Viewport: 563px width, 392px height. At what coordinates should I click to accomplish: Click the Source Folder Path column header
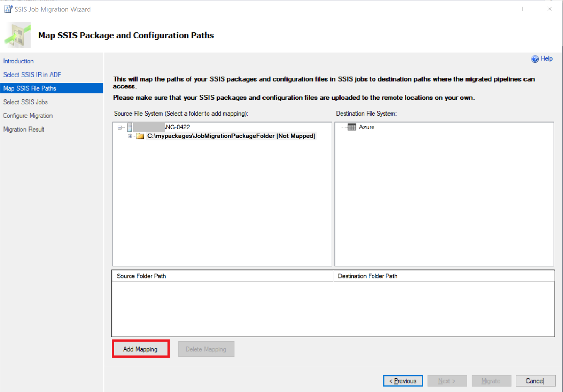pos(142,276)
